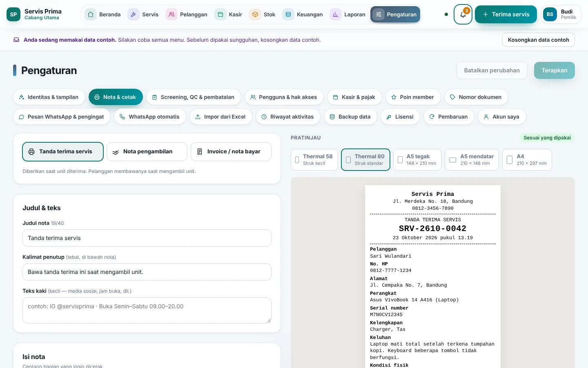Click the Terapkan button

pyautogui.click(x=554, y=70)
